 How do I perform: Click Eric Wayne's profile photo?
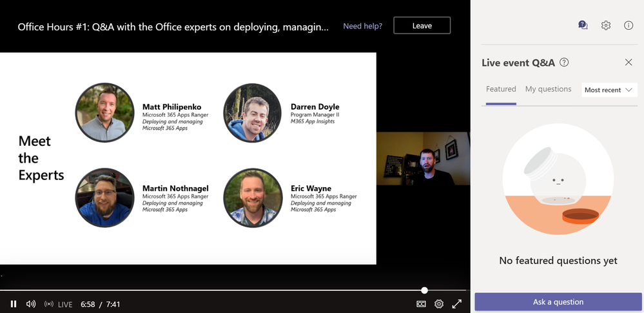coord(253,197)
